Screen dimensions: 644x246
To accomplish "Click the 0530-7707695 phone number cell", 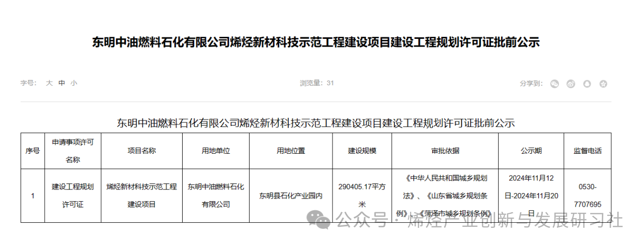I will click(x=588, y=196).
